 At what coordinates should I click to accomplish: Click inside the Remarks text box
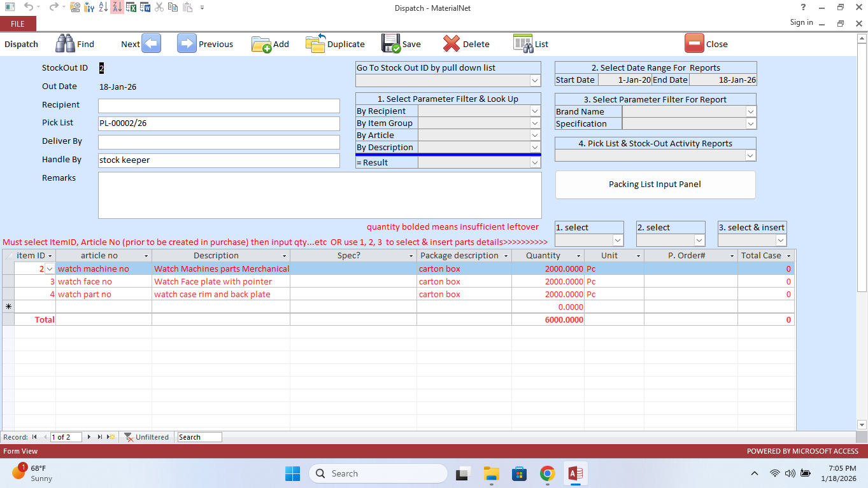[x=319, y=195]
